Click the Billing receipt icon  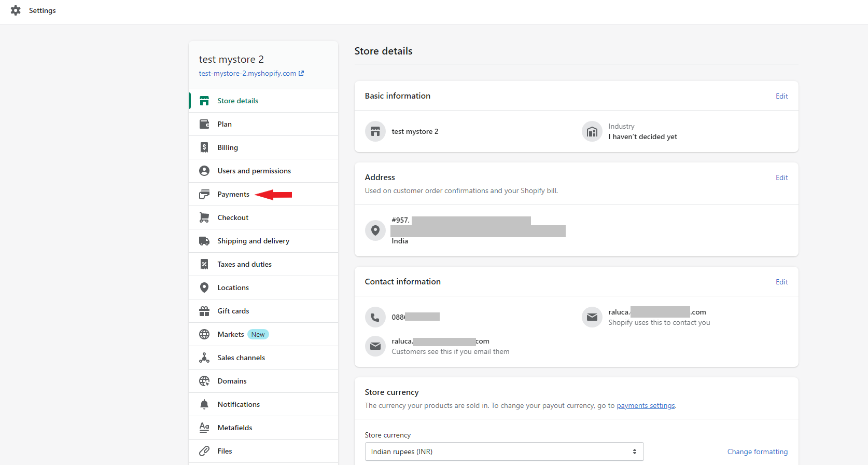(x=204, y=147)
